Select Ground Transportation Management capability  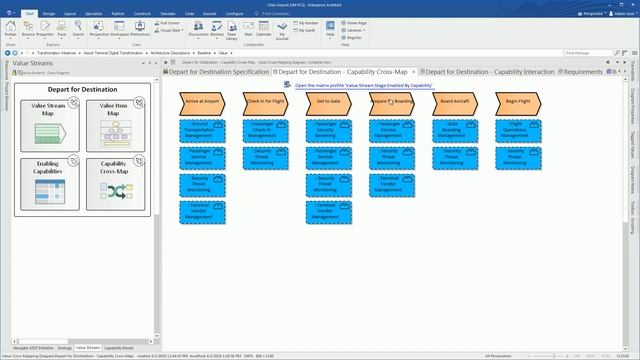coord(202,131)
